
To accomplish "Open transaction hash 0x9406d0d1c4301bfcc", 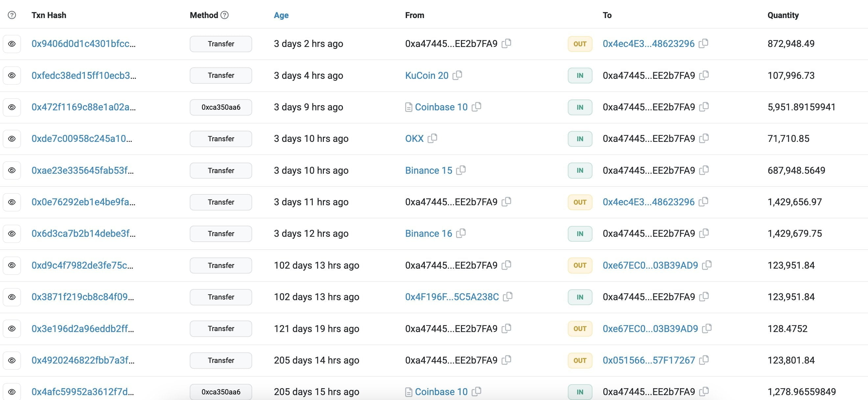I will (84, 44).
